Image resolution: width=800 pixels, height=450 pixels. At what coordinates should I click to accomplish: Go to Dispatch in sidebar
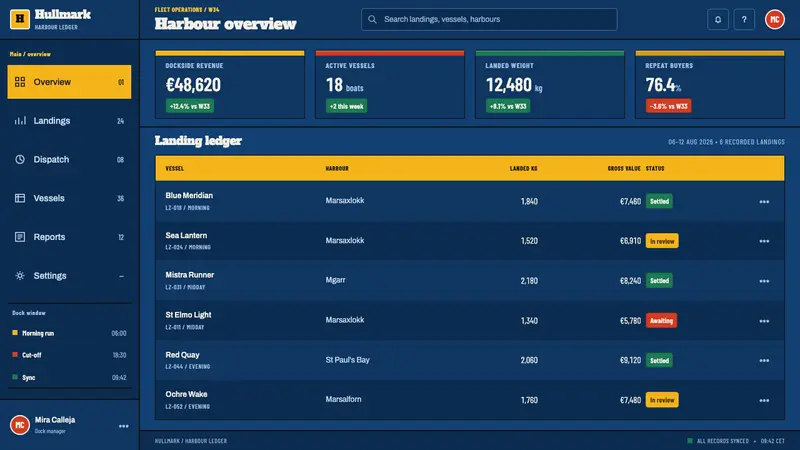pos(69,159)
